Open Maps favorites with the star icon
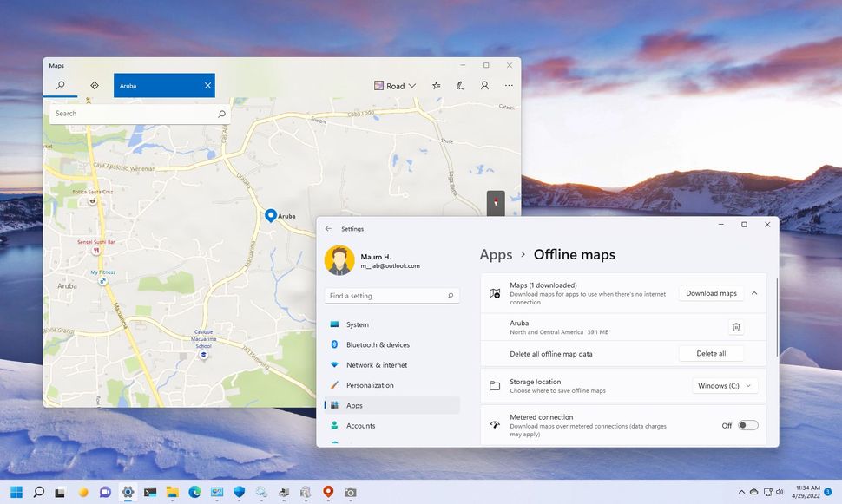Viewport: 842px width, 504px height. [x=436, y=85]
